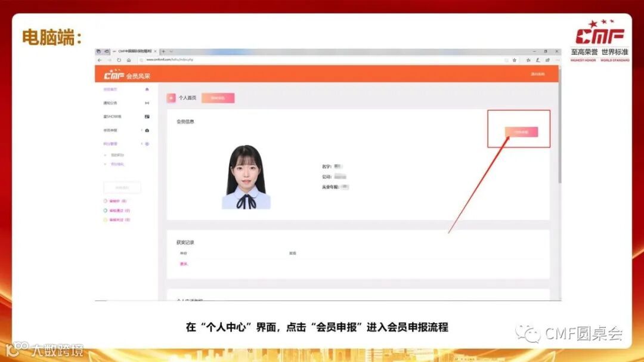Select the pink circle 审核中 status
The width and height of the screenshot is (644, 362).
(115, 201)
